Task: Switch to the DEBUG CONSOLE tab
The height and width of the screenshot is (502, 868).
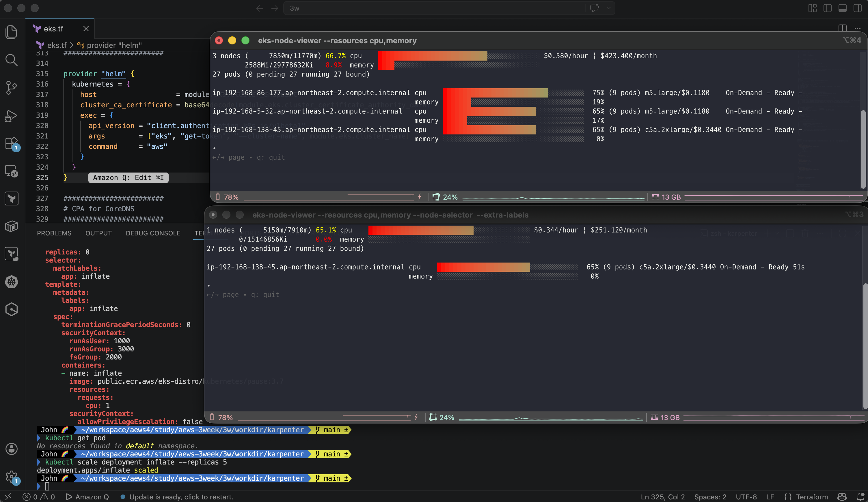Action: (153, 233)
